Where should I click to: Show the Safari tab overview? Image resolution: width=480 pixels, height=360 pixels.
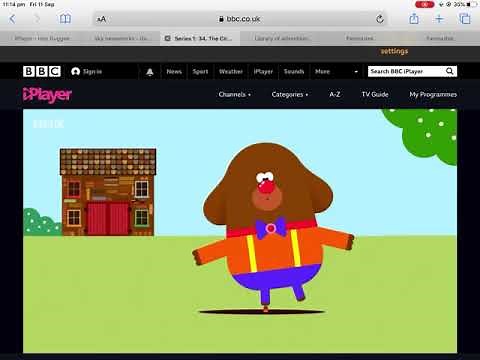(465, 19)
